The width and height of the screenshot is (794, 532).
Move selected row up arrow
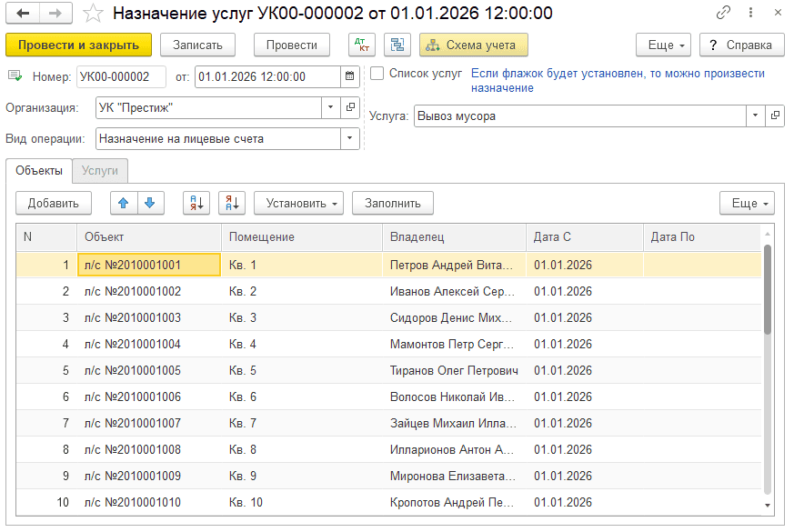[x=124, y=203]
